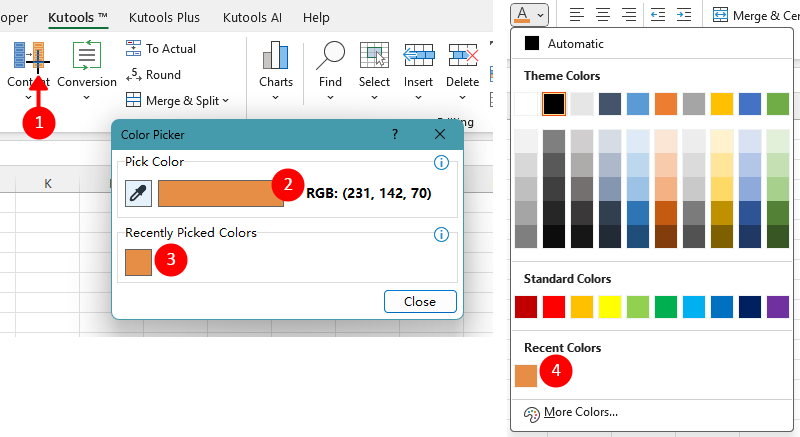The image size is (800, 437).
Task: Click the align right icon
Action: click(x=629, y=15)
